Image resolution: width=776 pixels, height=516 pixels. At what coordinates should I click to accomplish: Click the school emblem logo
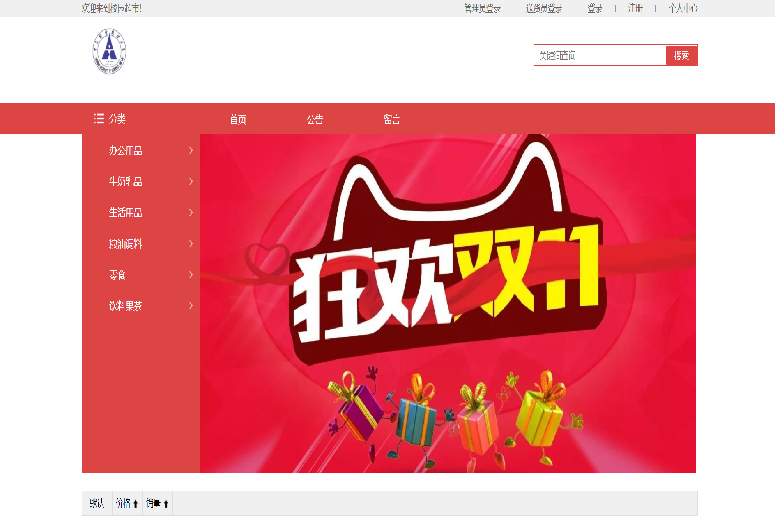pos(109,51)
